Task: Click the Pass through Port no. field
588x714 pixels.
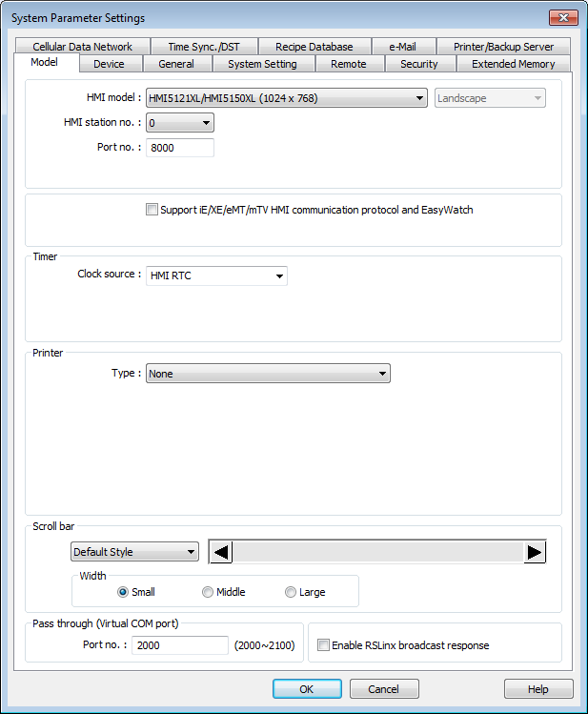Action: [180, 645]
